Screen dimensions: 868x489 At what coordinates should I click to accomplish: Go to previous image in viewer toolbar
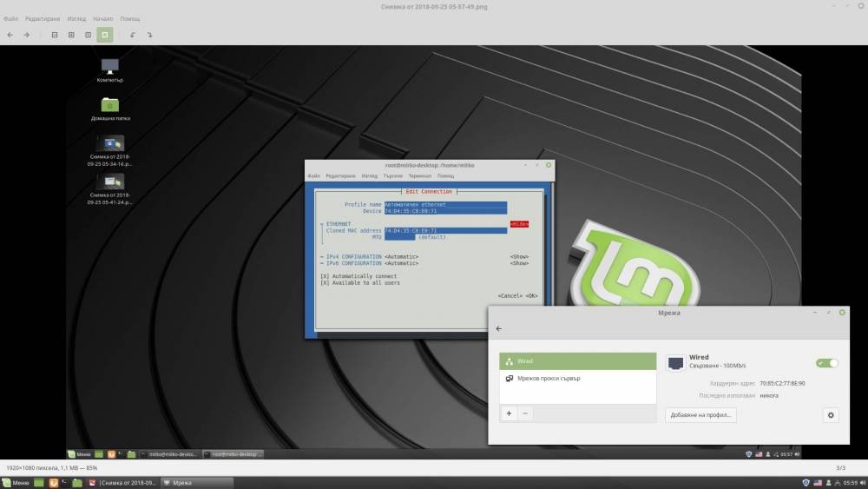click(x=10, y=35)
